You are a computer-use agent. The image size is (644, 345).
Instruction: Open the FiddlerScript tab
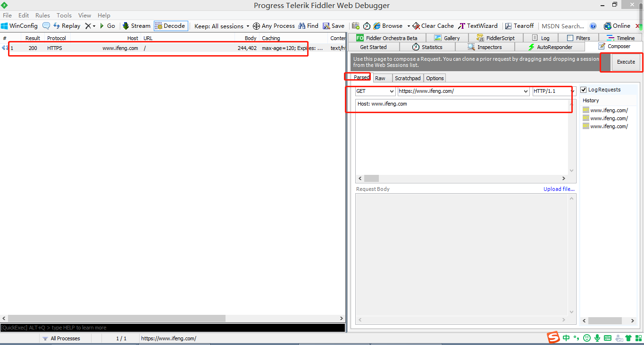pyautogui.click(x=495, y=38)
